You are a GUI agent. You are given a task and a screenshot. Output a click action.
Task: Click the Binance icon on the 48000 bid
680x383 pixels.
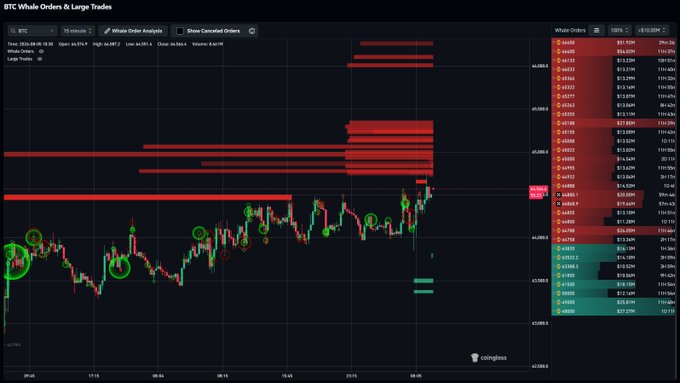(x=559, y=311)
